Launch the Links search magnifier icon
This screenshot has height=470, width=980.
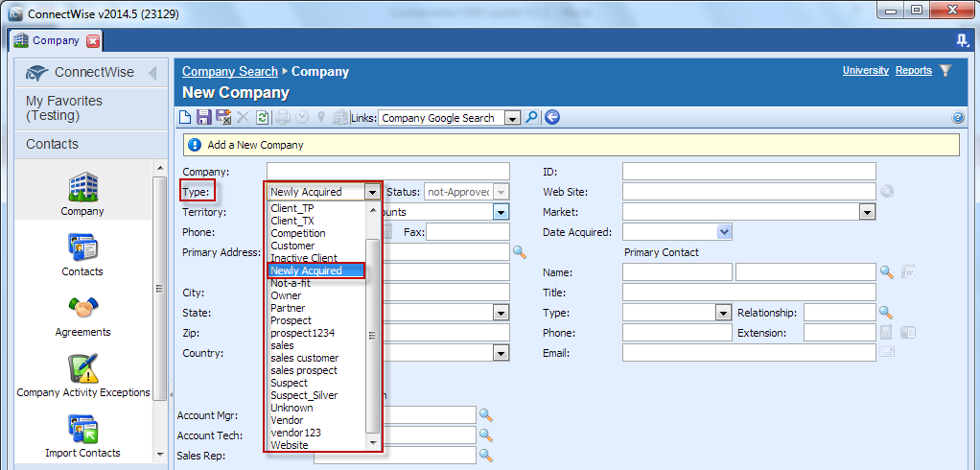tap(531, 117)
